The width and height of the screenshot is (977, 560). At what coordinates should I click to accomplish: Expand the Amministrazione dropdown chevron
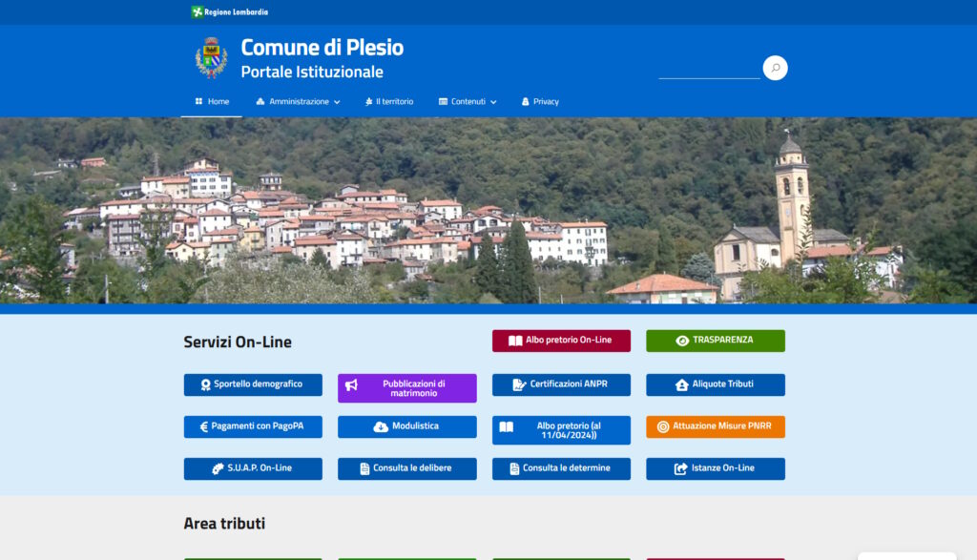pos(337,102)
